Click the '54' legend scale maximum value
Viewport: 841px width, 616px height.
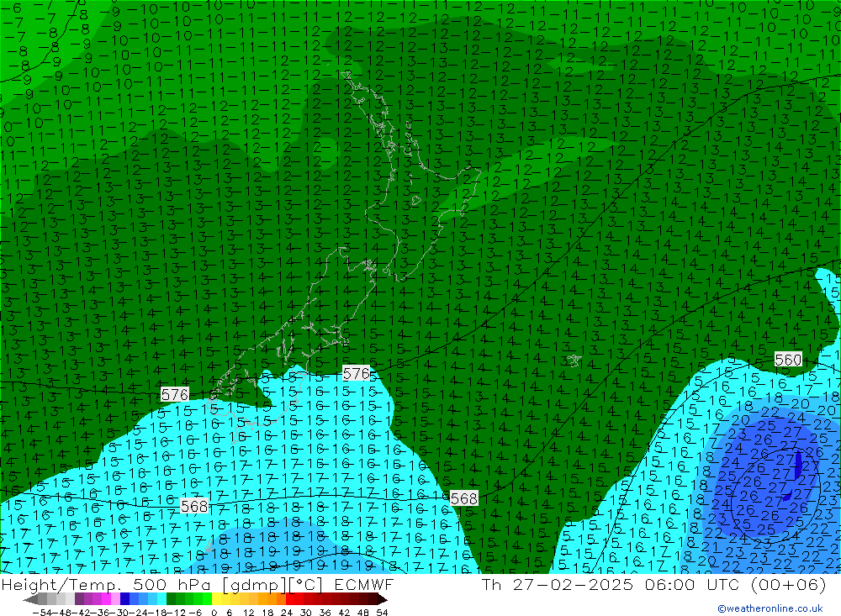pos(382,613)
